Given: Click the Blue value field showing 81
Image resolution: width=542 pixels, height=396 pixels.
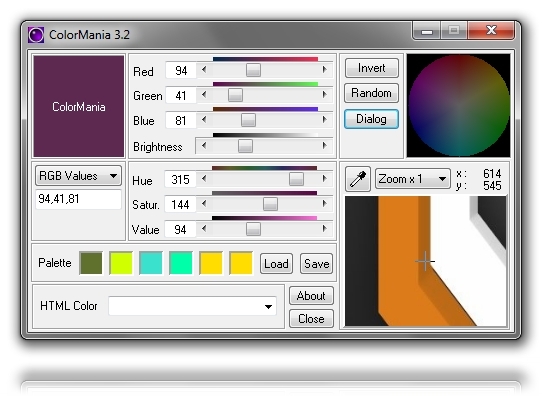Looking at the screenshot, I should tap(181, 121).
